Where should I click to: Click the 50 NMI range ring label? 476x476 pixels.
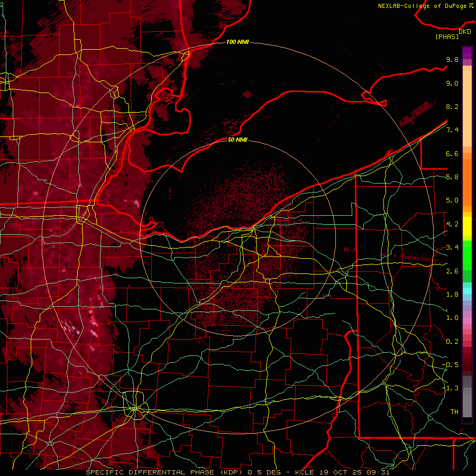tap(237, 140)
